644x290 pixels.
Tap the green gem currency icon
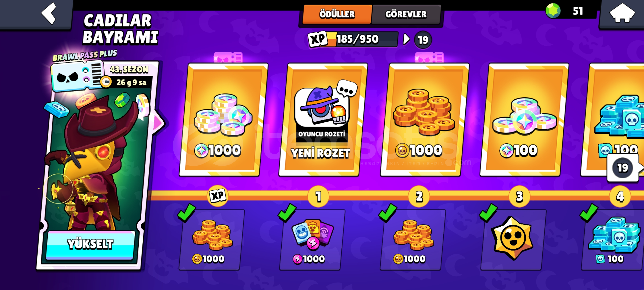(553, 11)
